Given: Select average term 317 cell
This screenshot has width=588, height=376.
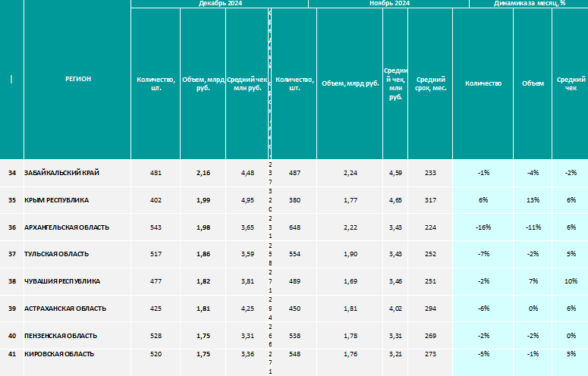Looking at the screenshot, I should point(430,200).
